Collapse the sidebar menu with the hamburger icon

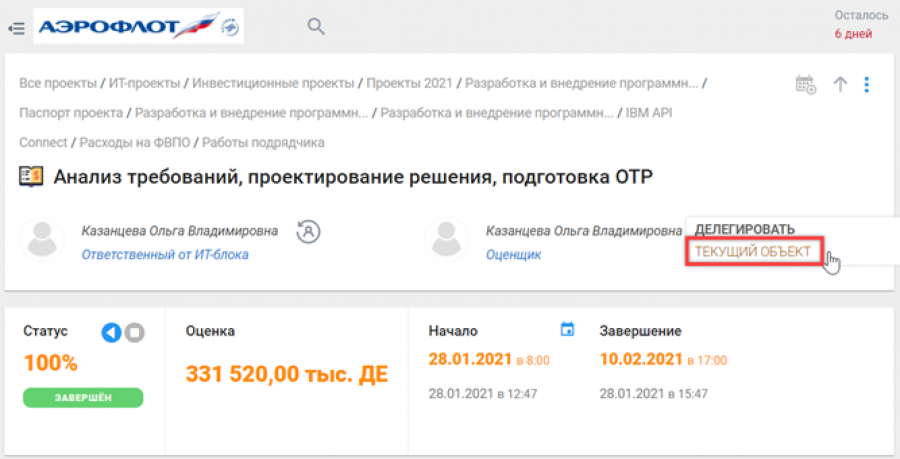pyautogui.click(x=16, y=27)
